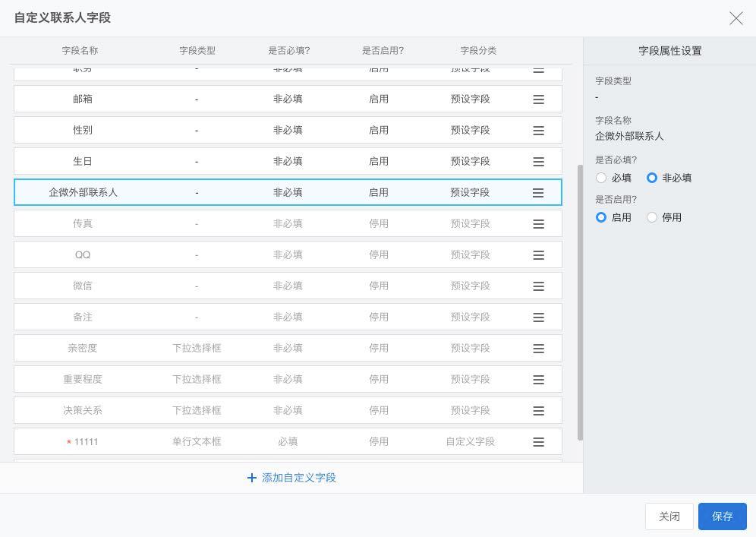Click the drag handle icon on 性别 row
Screen dimensions: 756x537
click(538, 131)
